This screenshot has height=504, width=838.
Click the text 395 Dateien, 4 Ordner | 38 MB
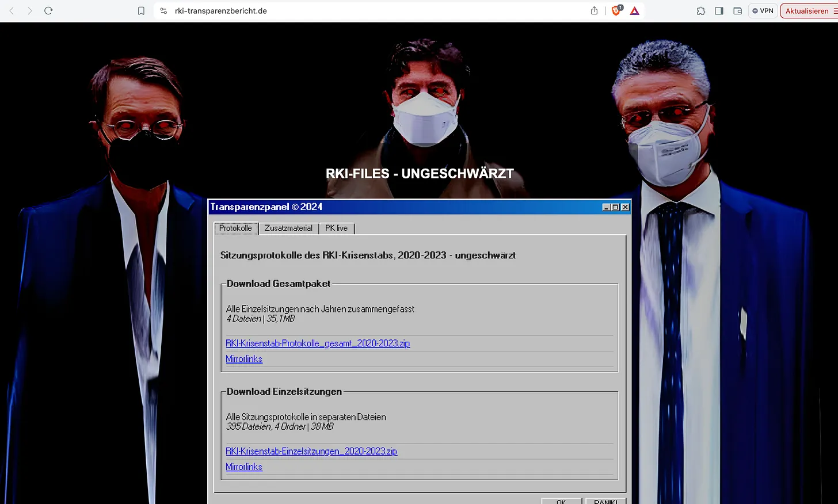click(280, 427)
